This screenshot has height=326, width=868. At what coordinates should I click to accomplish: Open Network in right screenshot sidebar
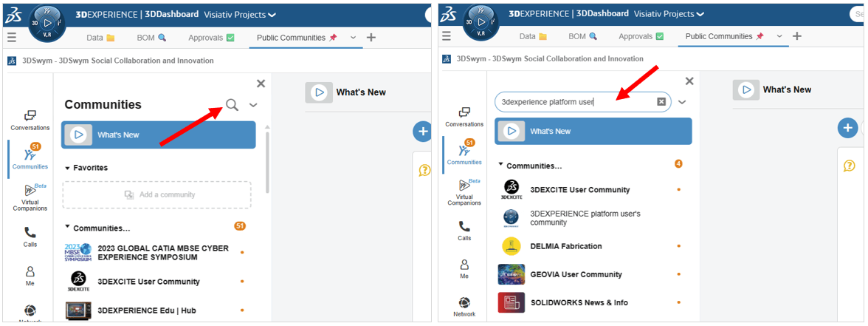[464, 308]
